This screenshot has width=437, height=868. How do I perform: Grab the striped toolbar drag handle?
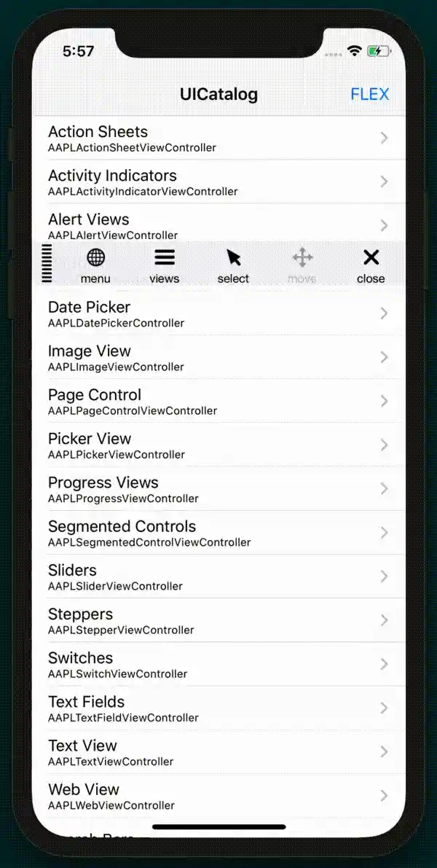coord(47,263)
